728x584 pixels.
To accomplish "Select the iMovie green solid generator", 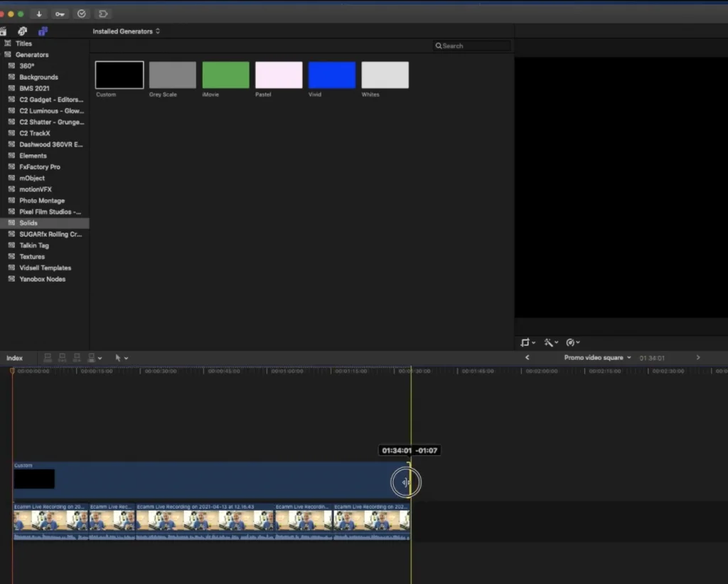I will (225, 75).
